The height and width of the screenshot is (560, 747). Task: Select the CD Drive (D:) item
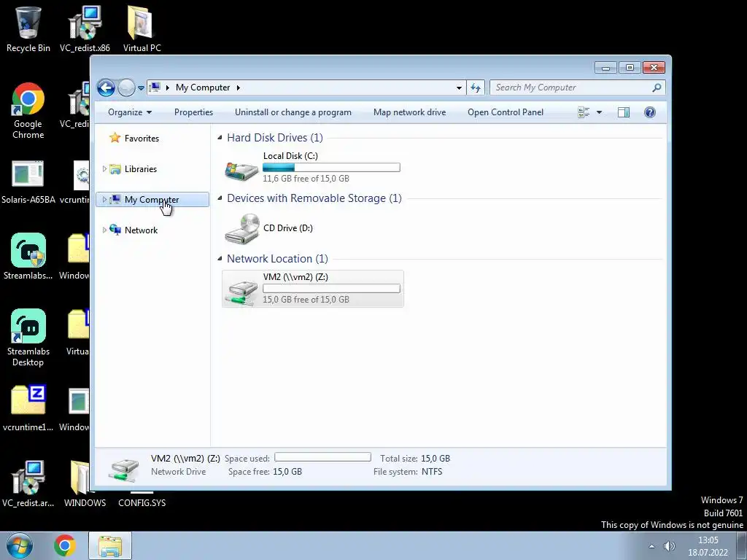[x=312, y=228]
